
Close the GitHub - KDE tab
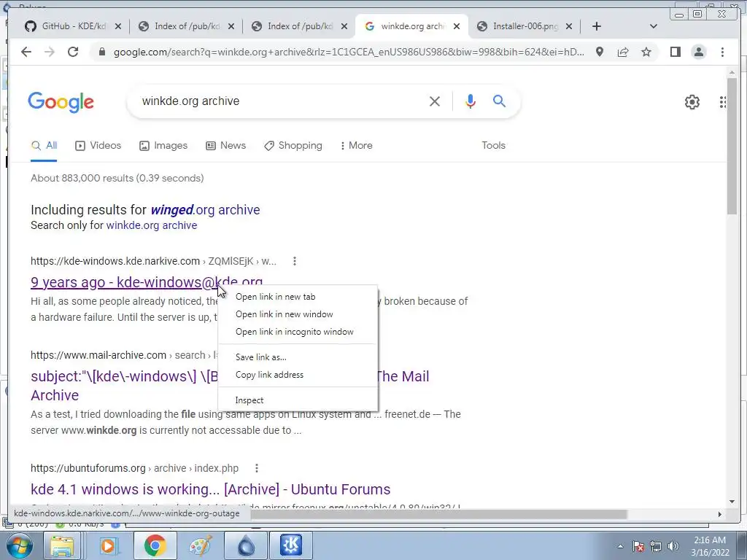point(118,26)
